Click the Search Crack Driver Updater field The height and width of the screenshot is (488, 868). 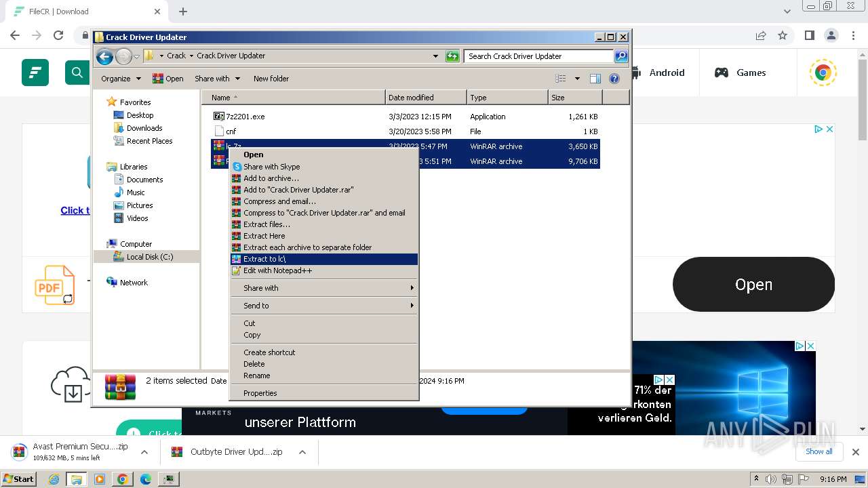point(539,56)
